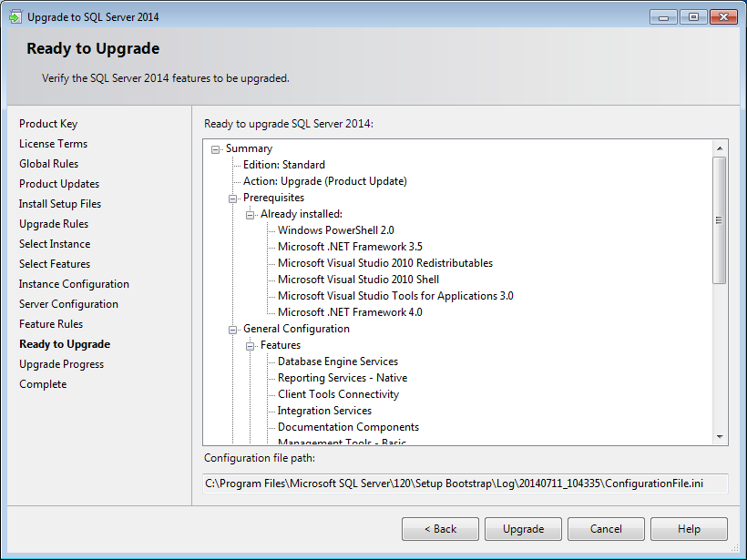Start the upgrade with the Upgrade button
747x560 pixels.
pyautogui.click(x=523, y=529)
